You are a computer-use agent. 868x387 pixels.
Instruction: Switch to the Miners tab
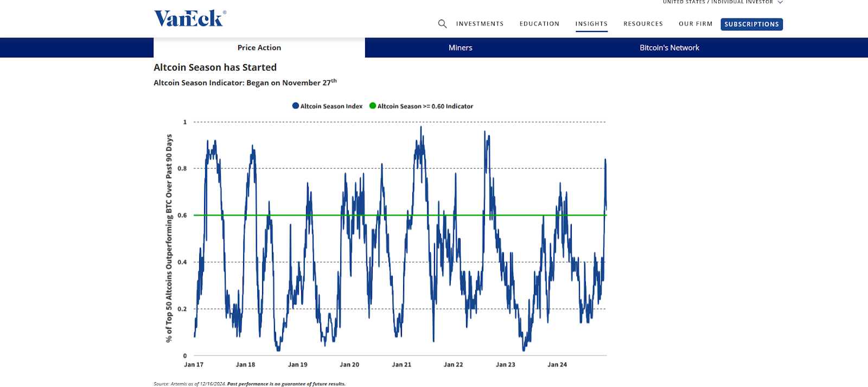(461, 48)
